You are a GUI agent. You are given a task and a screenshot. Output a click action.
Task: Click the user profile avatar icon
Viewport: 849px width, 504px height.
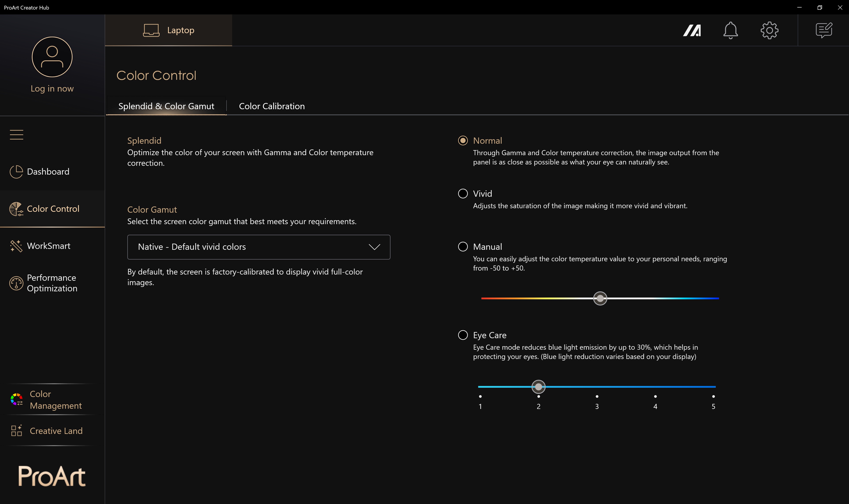52,57
